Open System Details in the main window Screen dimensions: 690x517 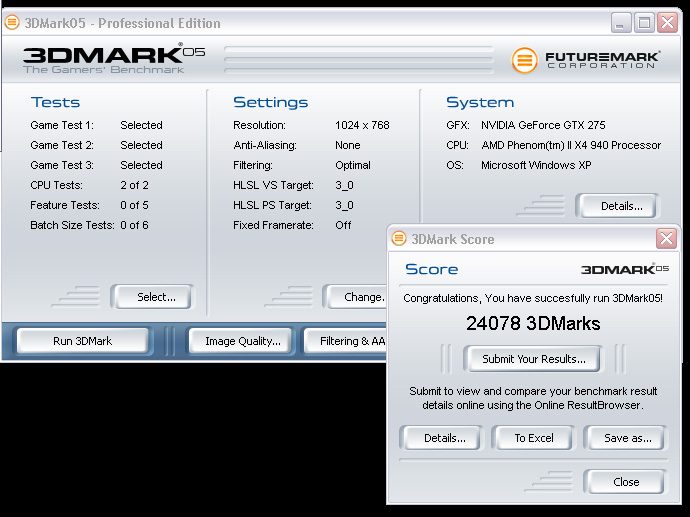[618, 206]
